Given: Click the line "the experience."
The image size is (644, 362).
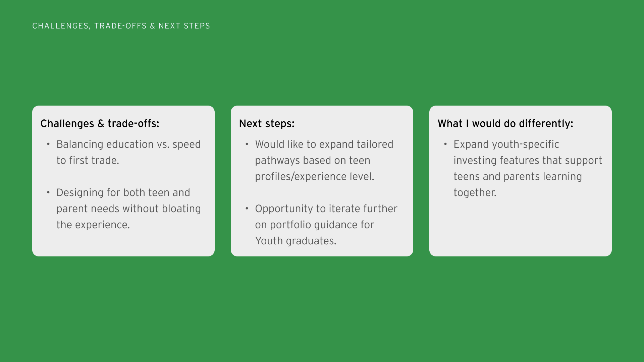Looking at the screenshot, I should tap(93, 225).
